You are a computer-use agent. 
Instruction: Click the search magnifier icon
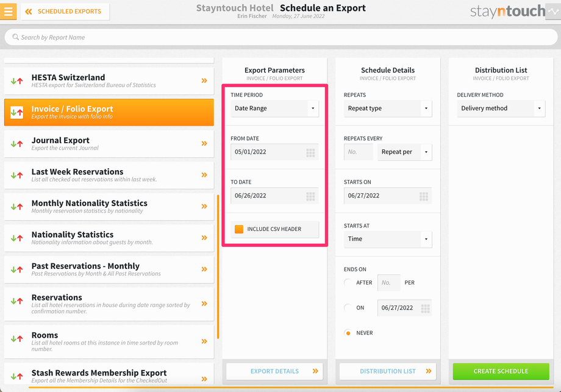(15, 37)
